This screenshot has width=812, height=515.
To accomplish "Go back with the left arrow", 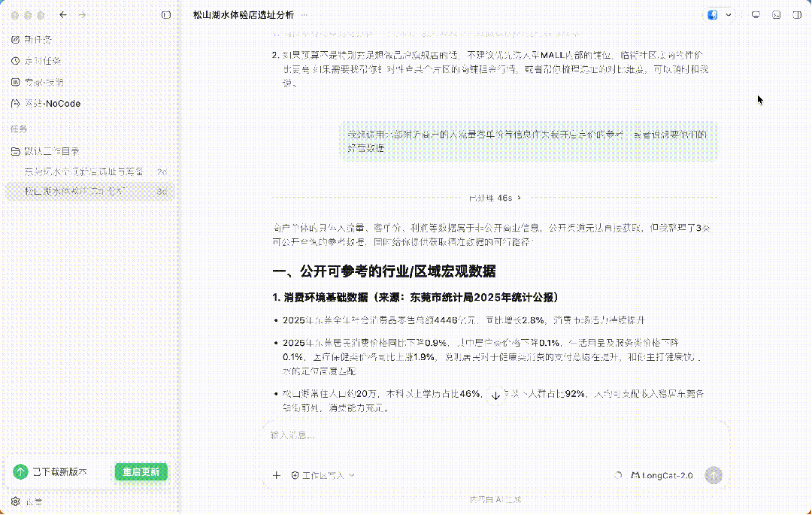I will pos(63,15).
